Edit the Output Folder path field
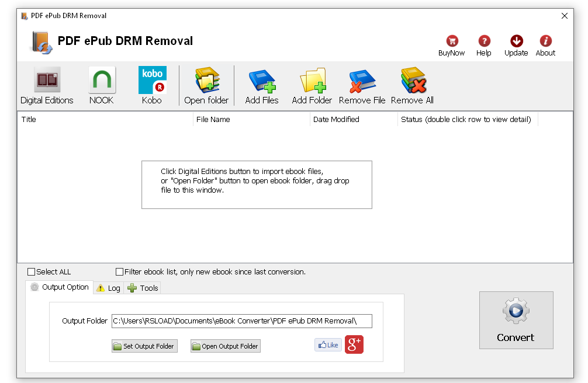This screenshot has height=383, width=588. coord(241,321)
